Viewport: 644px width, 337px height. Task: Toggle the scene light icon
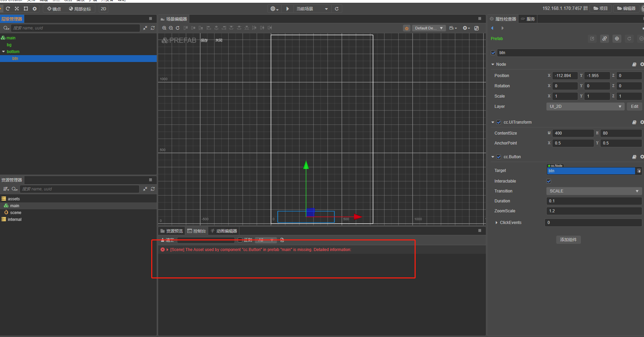(x=407, y=28)
